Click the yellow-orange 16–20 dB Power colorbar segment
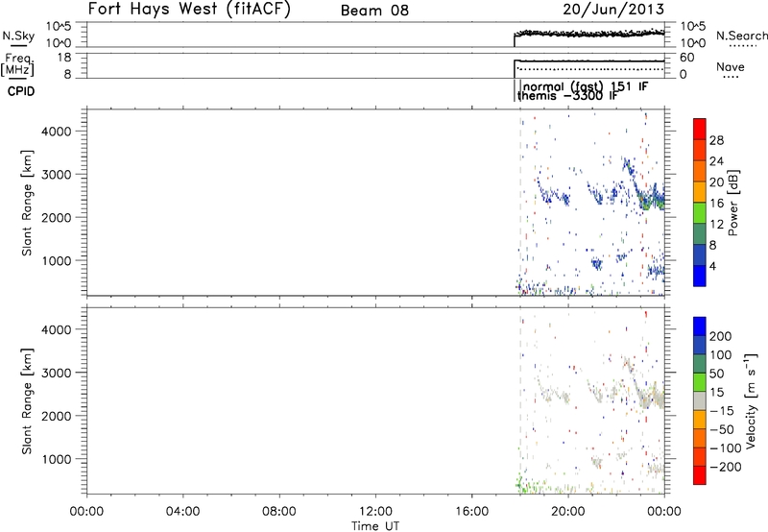Viewport: 768px width, 532px height. point(700,192)
